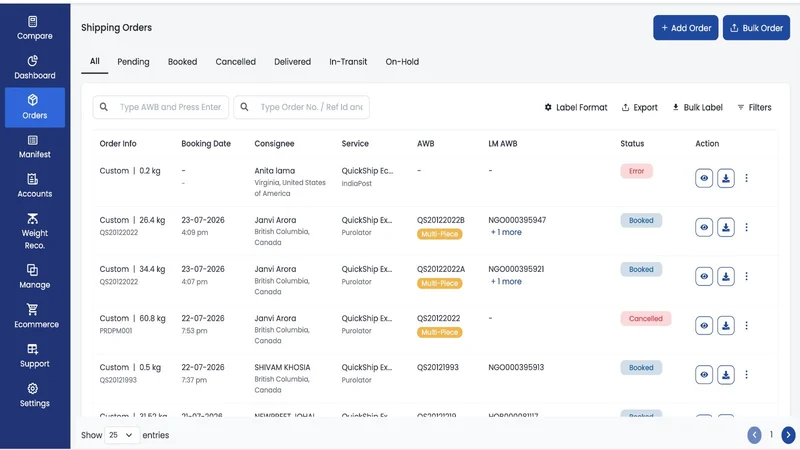
Task: Click the Add Order button
Action: coord(686,28)
